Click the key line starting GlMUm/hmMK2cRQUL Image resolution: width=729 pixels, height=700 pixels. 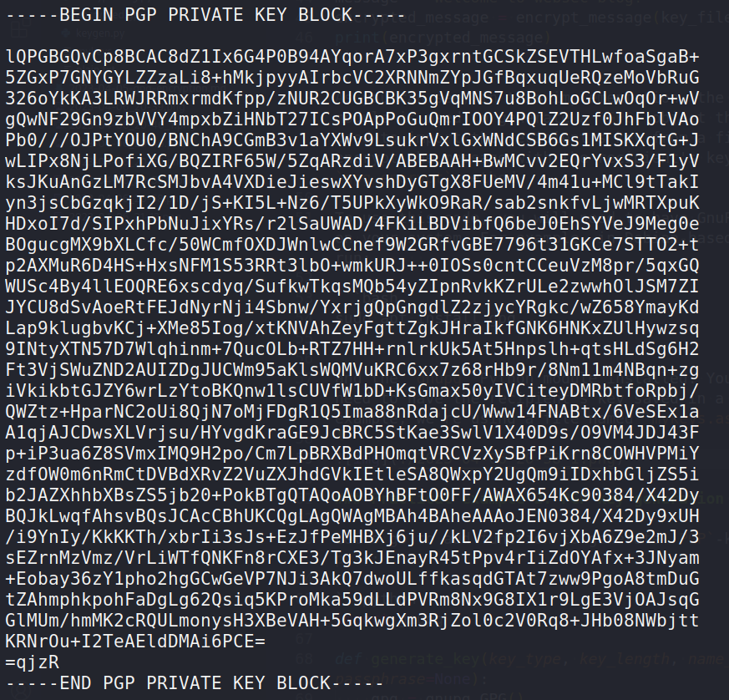[x=352, y=620]
